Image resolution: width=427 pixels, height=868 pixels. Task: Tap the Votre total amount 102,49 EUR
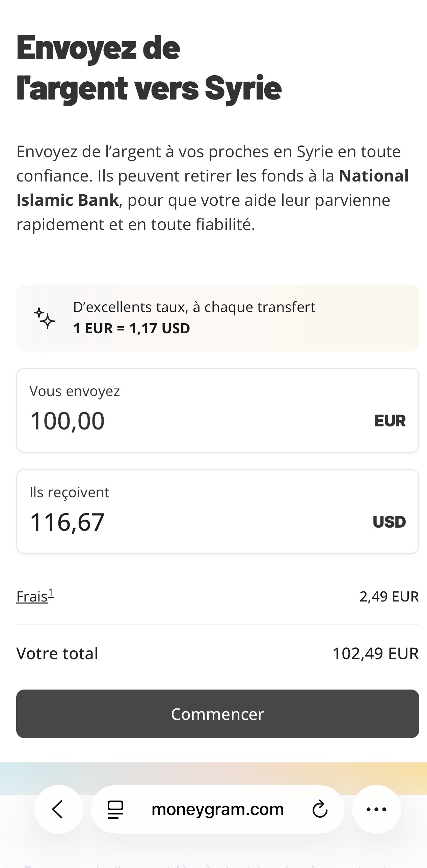tap(375, 653)
